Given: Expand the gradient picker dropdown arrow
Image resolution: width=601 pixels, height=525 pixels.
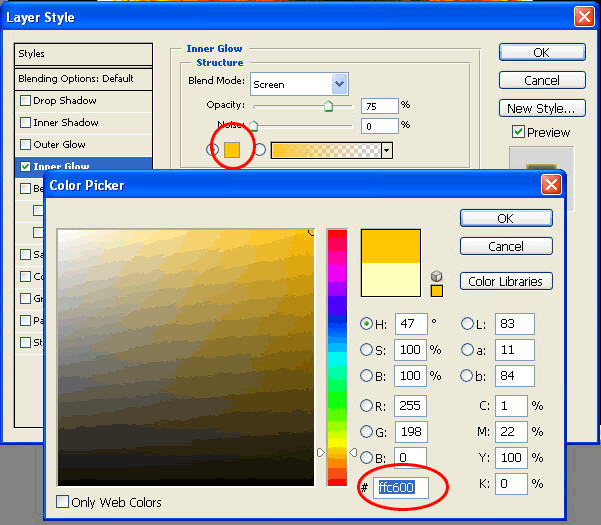Looking at the screenshot, I should tap(386, 150).
